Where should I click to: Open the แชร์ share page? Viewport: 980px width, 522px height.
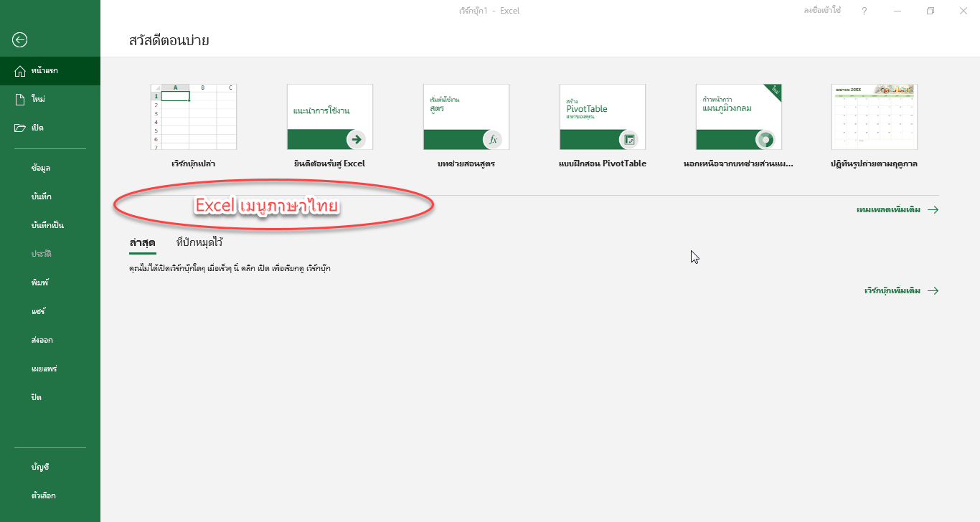tap(38, 311)
